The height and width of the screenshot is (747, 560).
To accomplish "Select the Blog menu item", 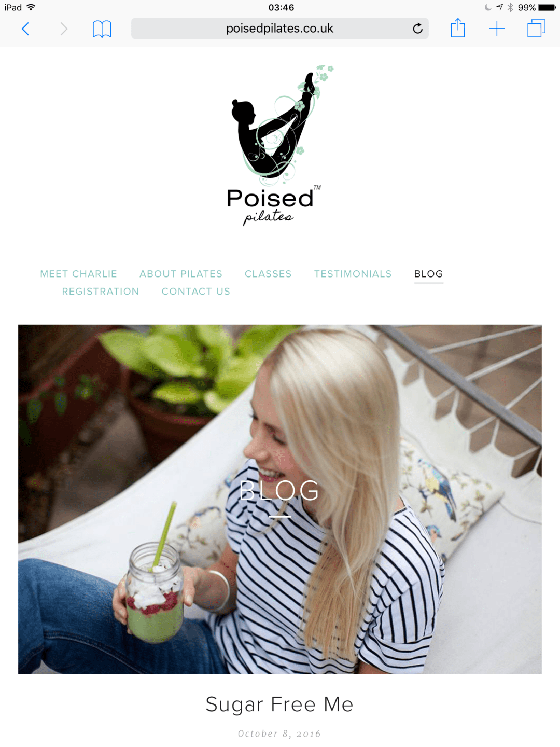I will click(429, 274).
